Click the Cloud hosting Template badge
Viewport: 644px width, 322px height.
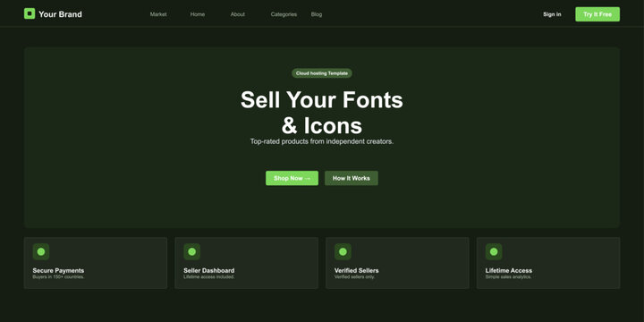[x=322, y=73]
